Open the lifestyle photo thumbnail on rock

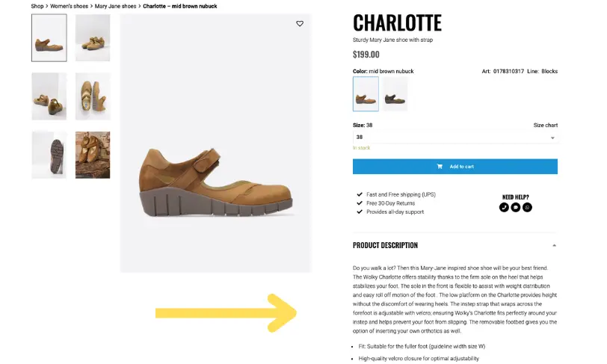[x=93, y=155]
